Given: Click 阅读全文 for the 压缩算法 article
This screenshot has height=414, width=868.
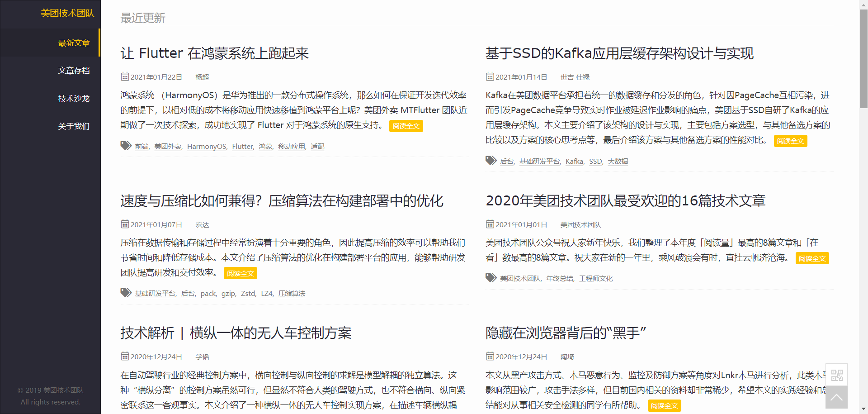Looking at the screenshot, I should (x=241, y=273).
